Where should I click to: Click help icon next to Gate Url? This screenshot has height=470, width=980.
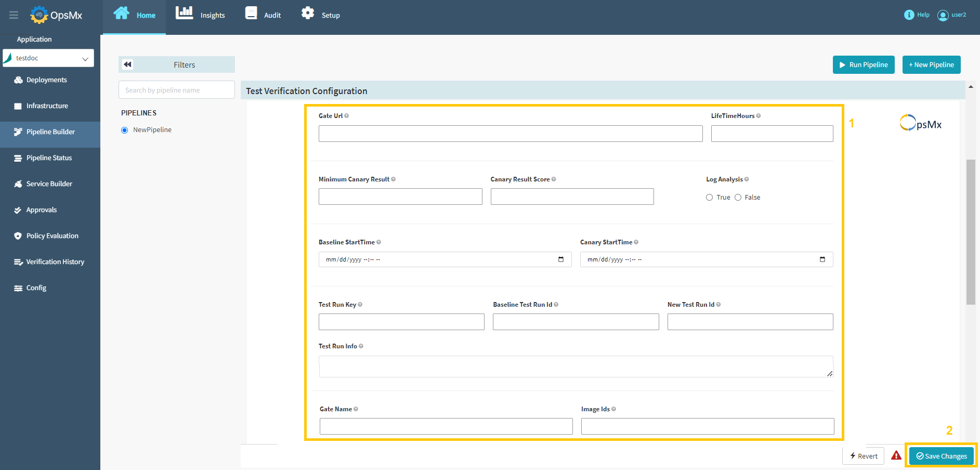tap(347, 116)
